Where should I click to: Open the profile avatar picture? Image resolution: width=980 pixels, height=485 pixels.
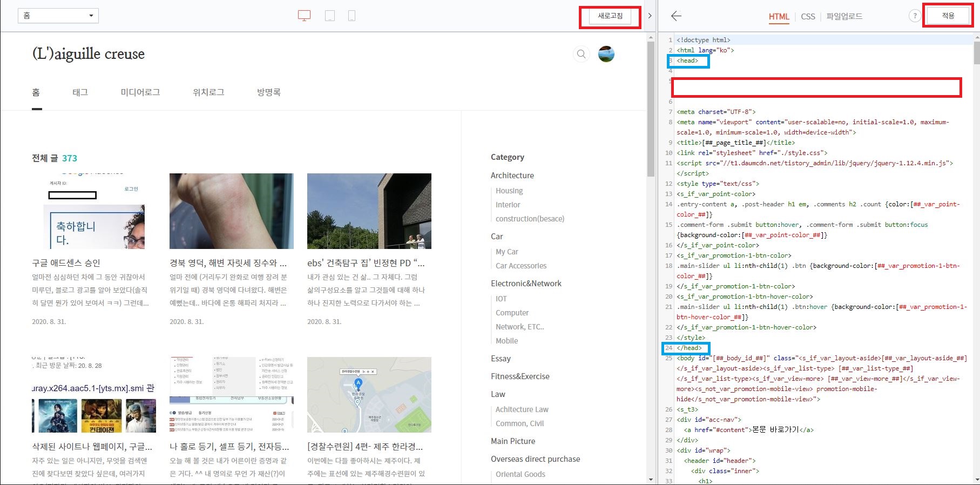pyautogui.click(x=606, y=54)
